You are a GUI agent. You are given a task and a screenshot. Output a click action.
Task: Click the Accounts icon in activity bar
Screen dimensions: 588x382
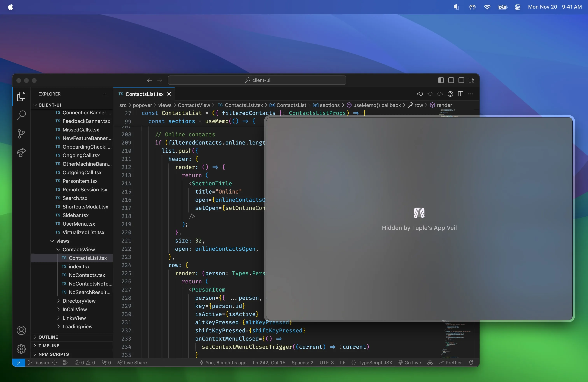(21, 330)
